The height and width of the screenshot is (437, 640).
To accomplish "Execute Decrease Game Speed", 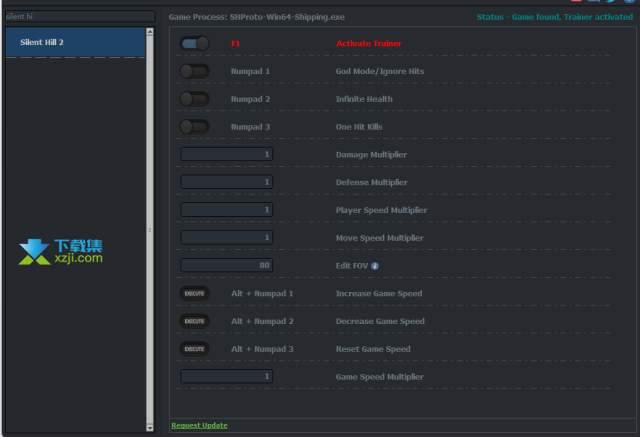I will tap(194, 321).
